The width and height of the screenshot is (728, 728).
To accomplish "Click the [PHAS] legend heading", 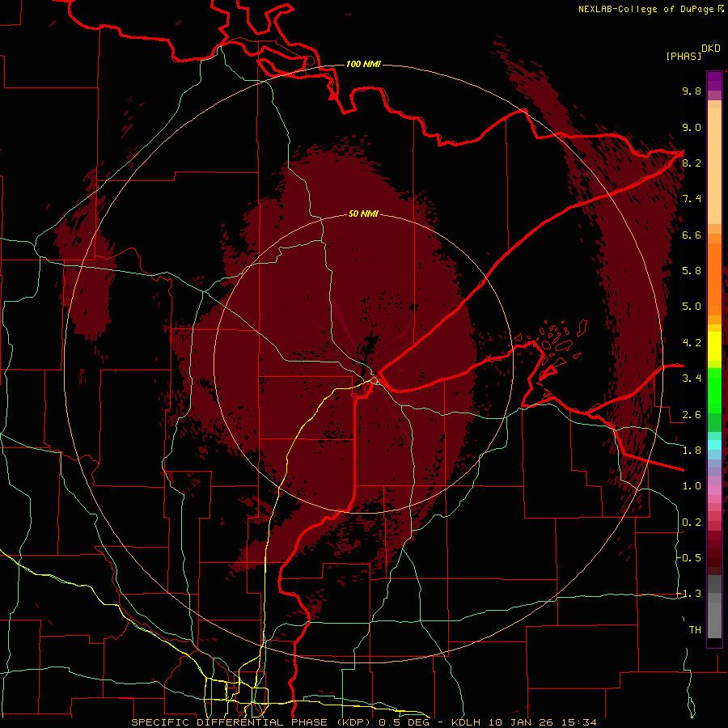I will pyautogui.click(x=684, y=56).
